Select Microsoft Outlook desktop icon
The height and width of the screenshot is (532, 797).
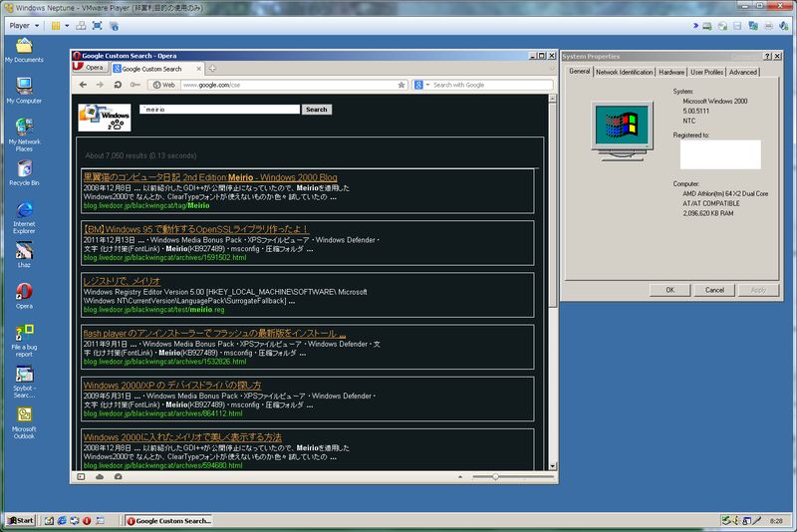(24, 415)
